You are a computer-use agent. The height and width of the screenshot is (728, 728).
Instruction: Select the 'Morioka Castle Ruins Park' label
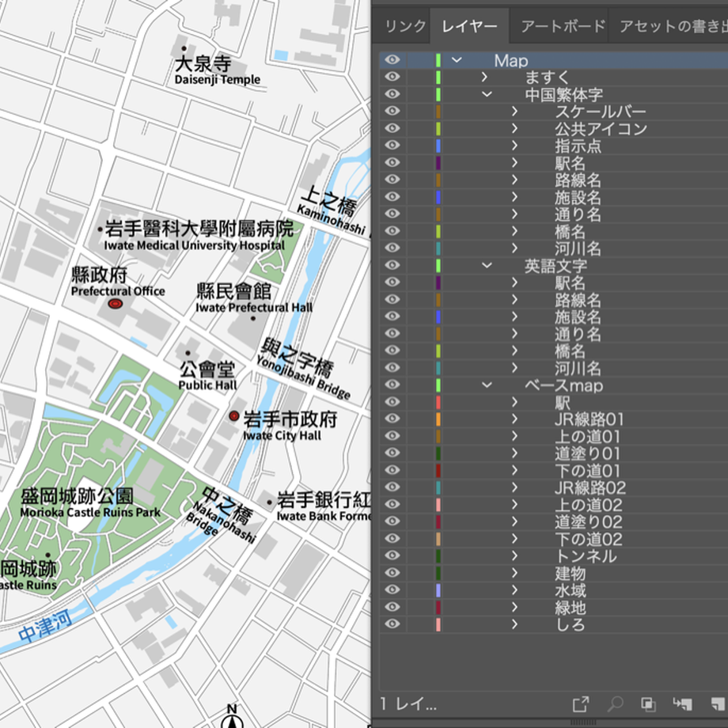(90, 512)
